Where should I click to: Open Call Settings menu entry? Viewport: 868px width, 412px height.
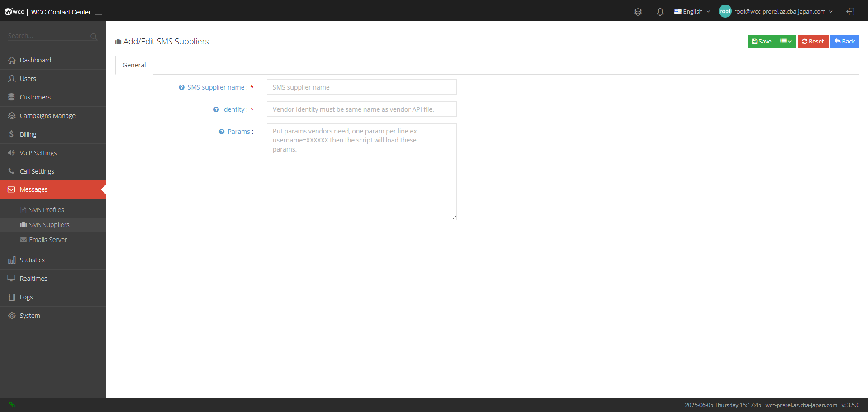53,171
